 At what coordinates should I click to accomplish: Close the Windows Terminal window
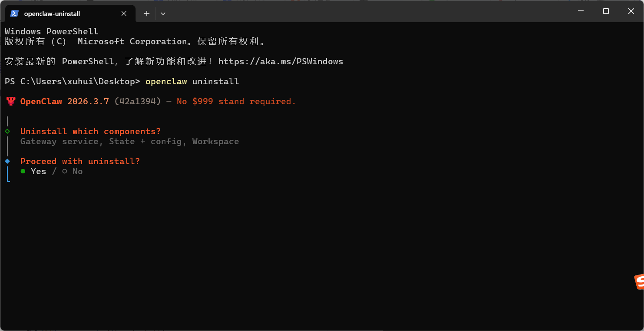click(631, 11)
